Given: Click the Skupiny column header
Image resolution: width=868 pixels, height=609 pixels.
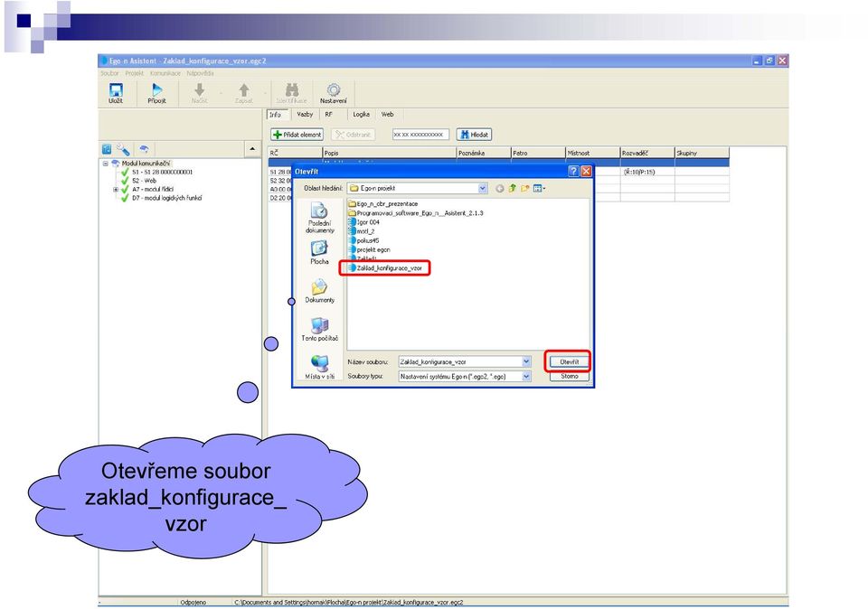Looking at the screenshot, I should pos(702,153).
